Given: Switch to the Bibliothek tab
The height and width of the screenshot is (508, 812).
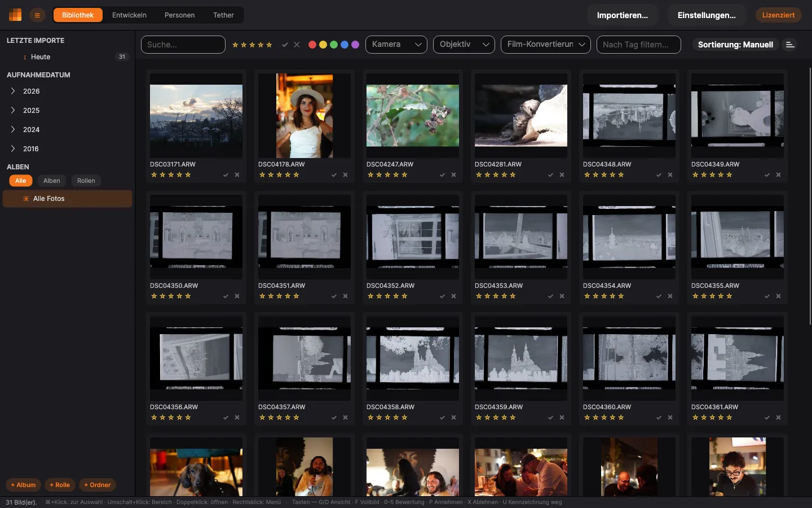Looking at the screenshot, I should click(78, 15).
